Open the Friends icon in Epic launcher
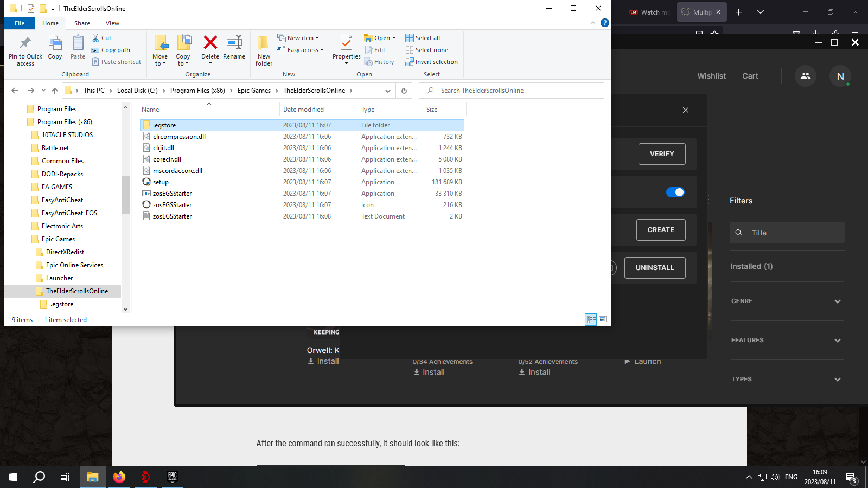Screen dimensions: 868x488 [x=806, y=76]
